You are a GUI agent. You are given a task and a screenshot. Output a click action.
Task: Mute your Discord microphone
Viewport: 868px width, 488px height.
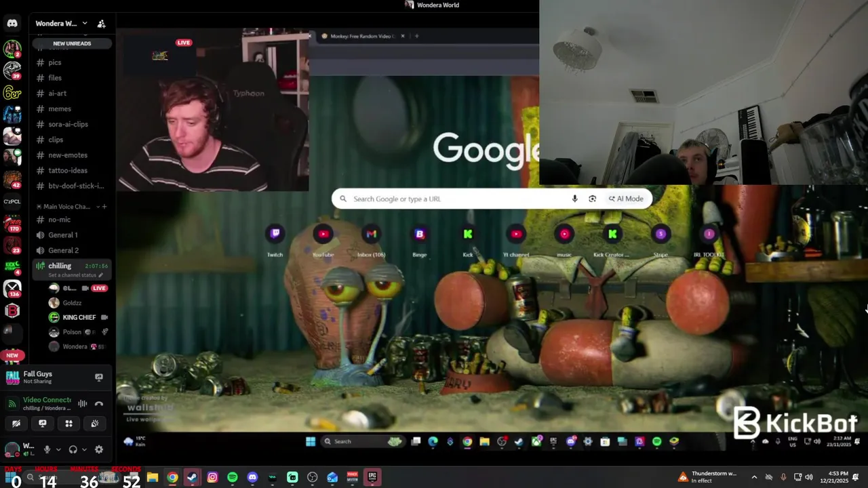click(x=47, y=449)
